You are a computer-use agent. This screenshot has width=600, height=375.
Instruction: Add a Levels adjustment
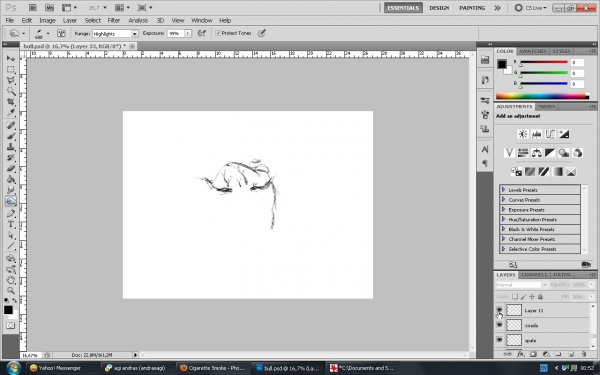pos(536,134)
